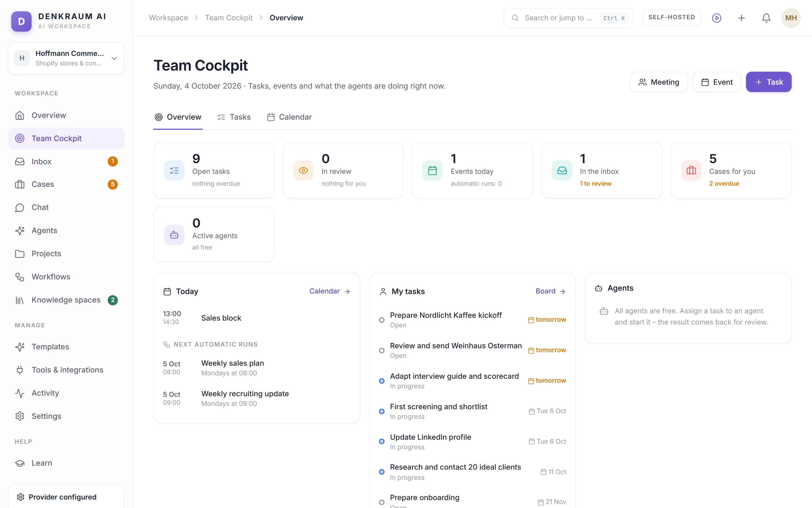Open the Calendar link in Today card
Image resolution: width=812 pixels, height=508 pixels.
(x=330, y=291)
